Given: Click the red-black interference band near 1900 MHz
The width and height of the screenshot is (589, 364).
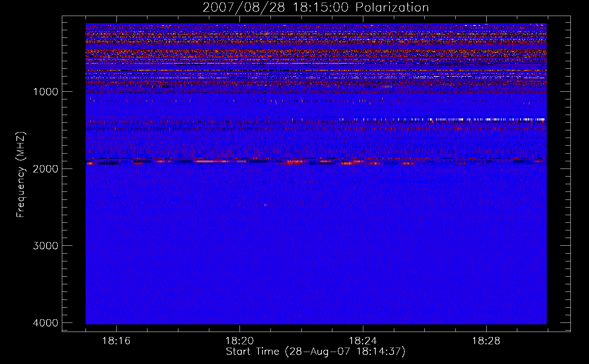Looking at the screenshot, I should [316, 161].
